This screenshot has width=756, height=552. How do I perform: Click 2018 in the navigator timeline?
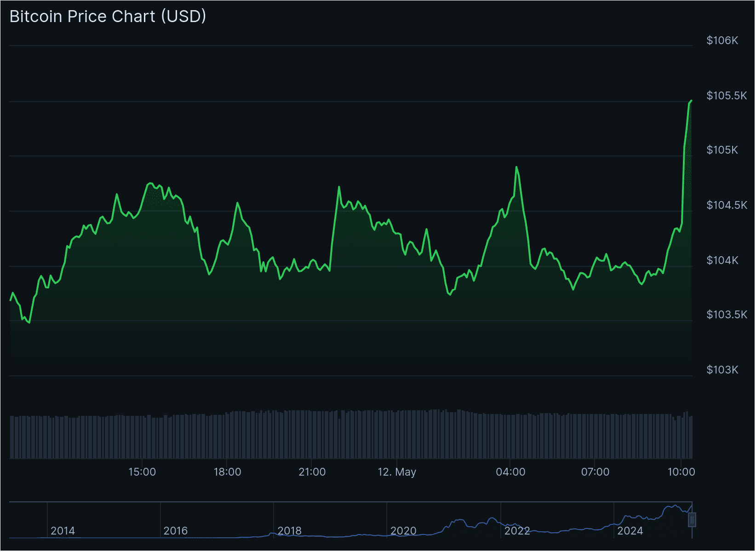(290, 531)
